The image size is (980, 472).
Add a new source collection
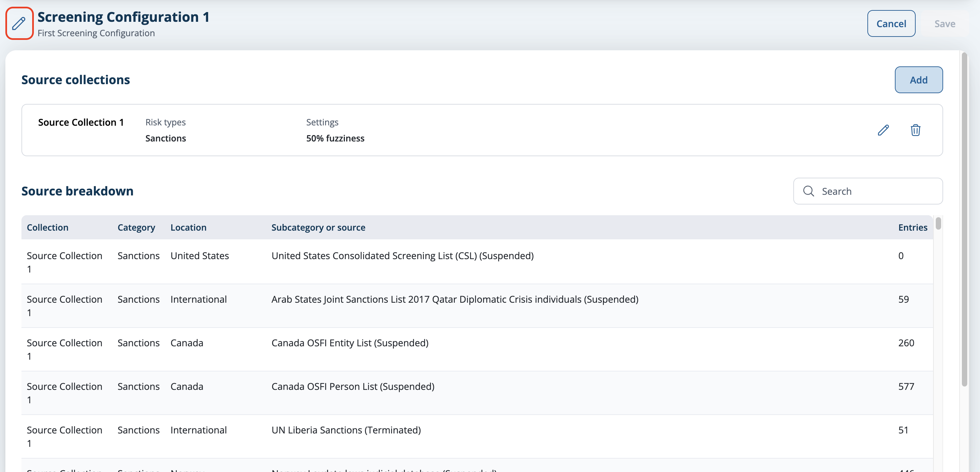[918, 80]
